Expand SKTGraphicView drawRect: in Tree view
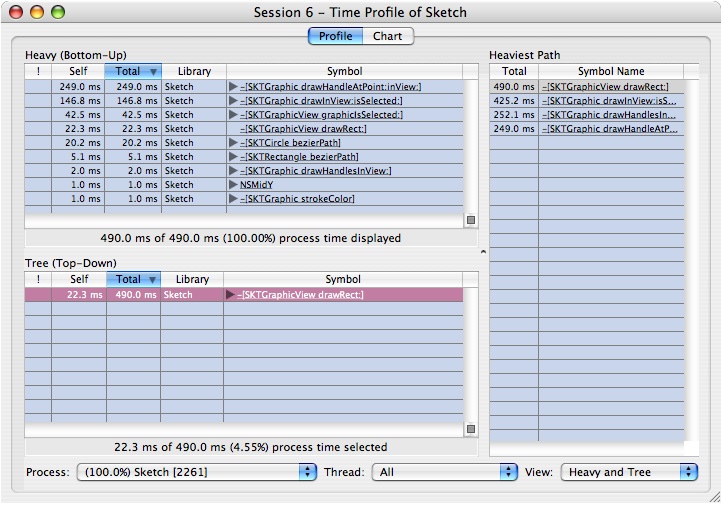The width and height of the screenshot is (724, 506). 231,295
